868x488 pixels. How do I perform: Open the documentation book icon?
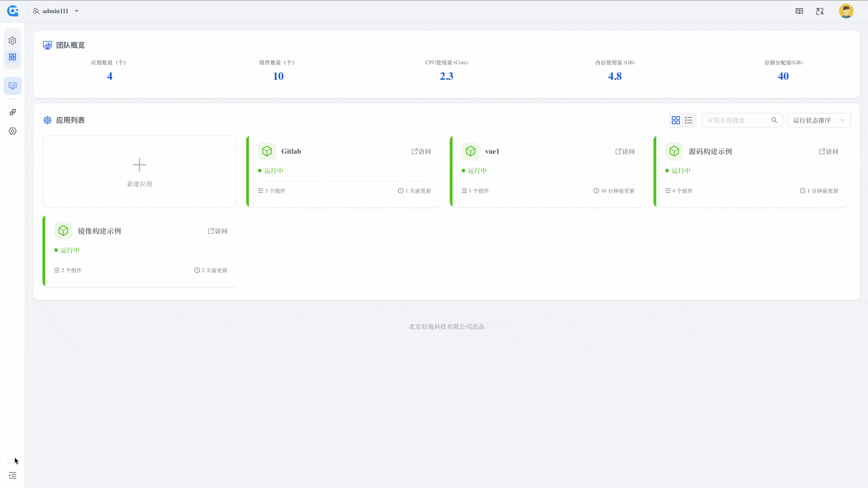799,11
